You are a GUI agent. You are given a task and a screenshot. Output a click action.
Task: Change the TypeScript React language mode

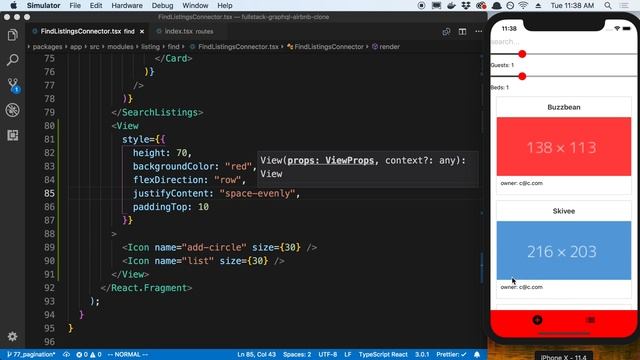(383, 354)
